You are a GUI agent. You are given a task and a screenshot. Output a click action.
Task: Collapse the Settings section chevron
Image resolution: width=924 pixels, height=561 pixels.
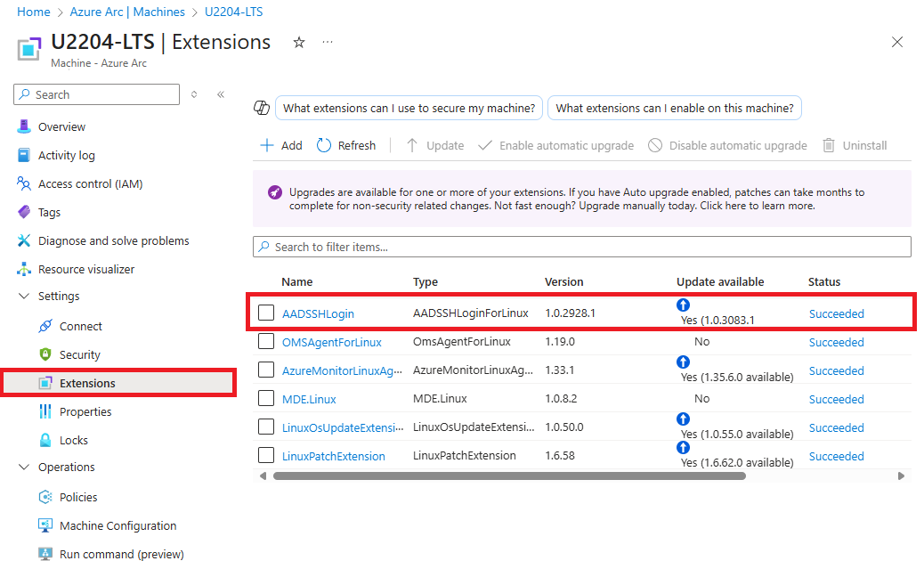(24, 296)
